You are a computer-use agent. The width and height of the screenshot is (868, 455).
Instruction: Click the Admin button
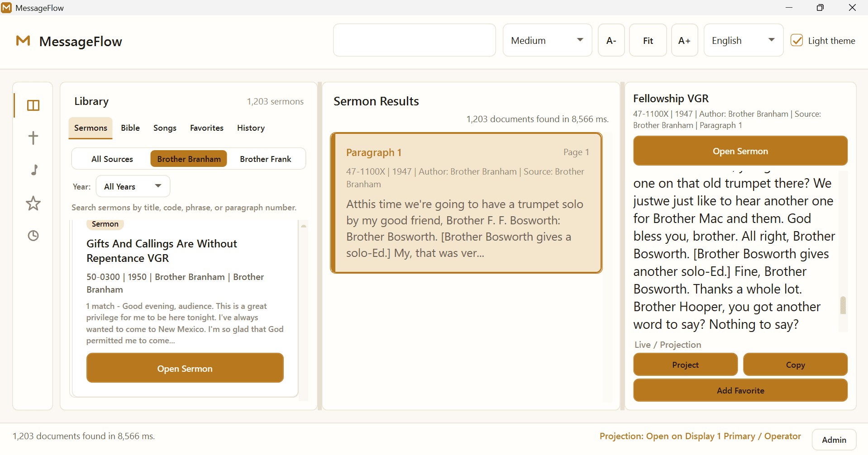pos(834,440)
